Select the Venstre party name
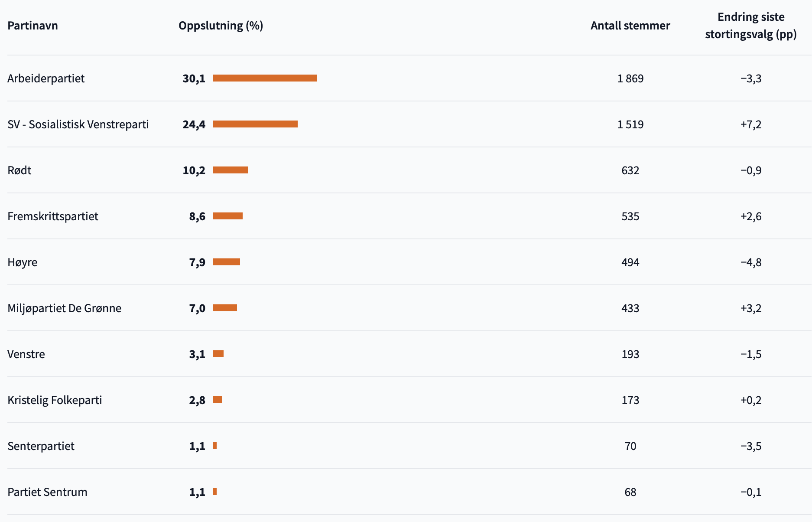 point(26,354)
